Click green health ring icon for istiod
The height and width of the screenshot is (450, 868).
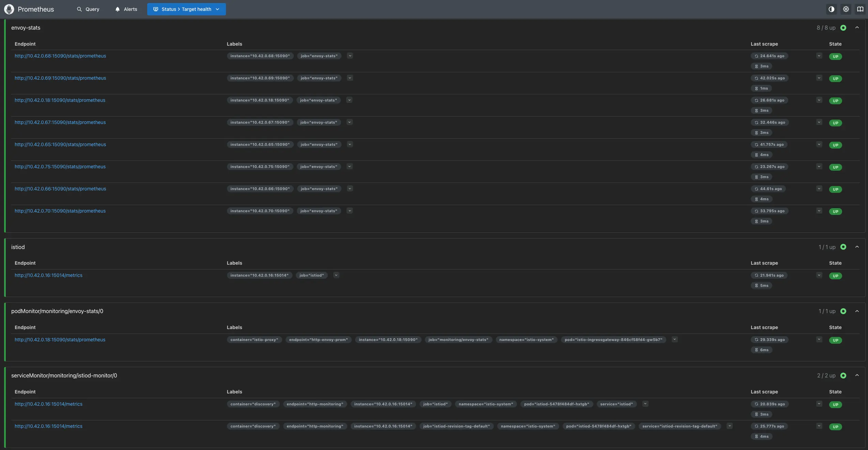click(843, 247)
